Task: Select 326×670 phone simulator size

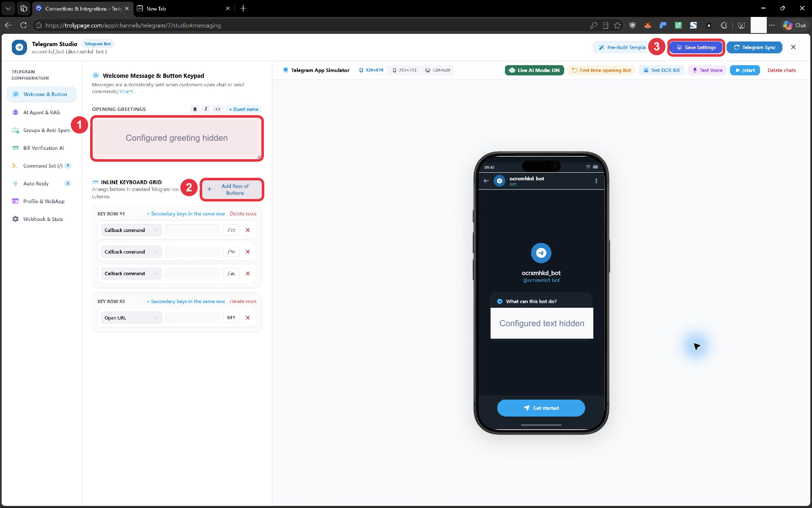Action: [371, 70]
